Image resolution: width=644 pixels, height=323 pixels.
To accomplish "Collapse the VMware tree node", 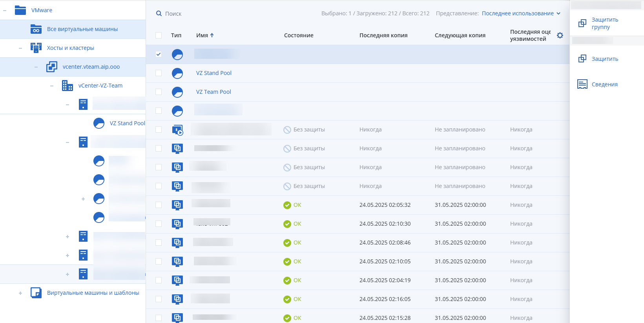I will 5,10.
